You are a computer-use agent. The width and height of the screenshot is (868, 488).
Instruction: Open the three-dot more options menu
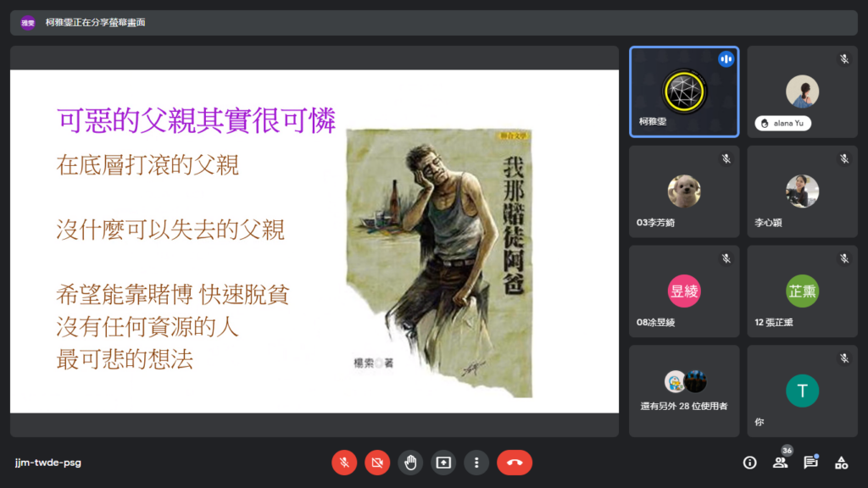tap(476, 463)
